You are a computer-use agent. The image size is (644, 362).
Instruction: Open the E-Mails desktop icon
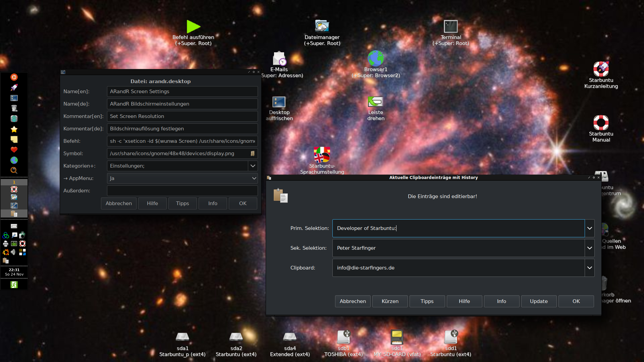(x=279, y=59)
